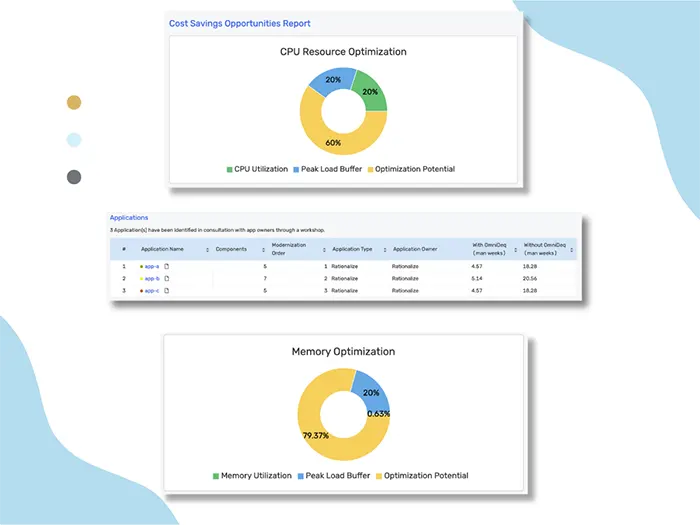
Task: Select Cost Savings Opportunities Report heading
Action: click(x=240, y=23)
